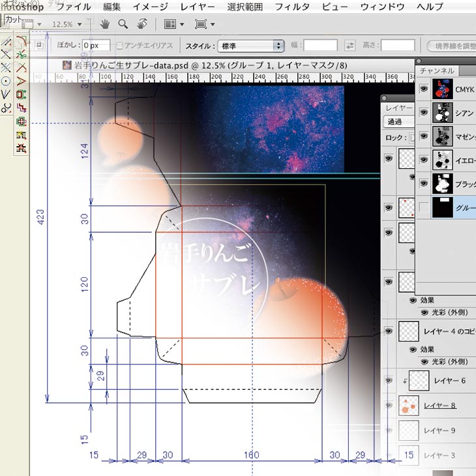Toggle visibility of the マゼンタ channel
The height and width of the screenshot is (476, 476).
pyautogui.click(x=423, y=136)
